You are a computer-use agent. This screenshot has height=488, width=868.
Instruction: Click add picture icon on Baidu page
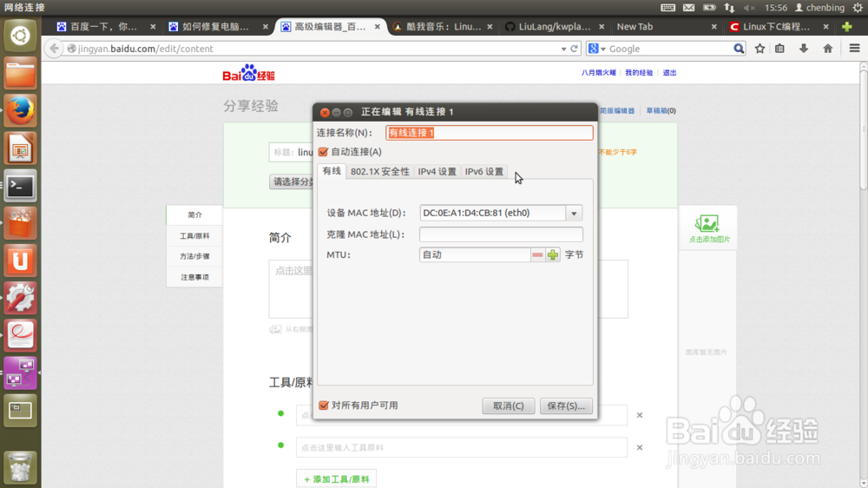click(x=709, y=228)
